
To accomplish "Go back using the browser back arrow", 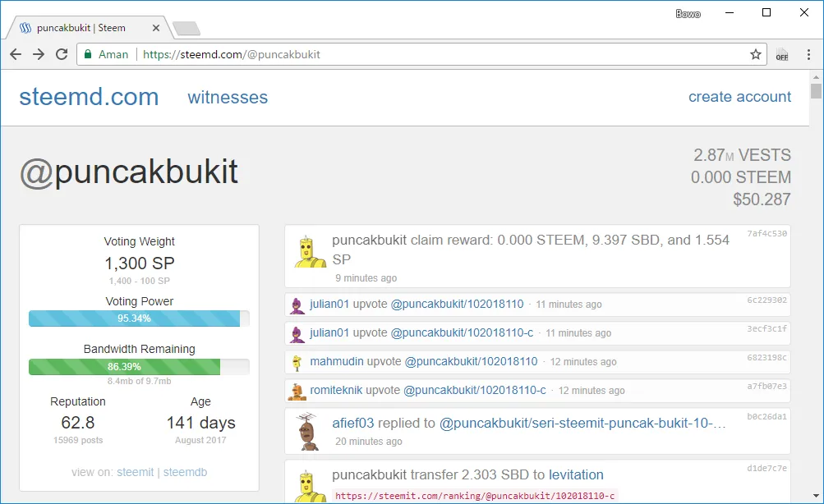I will point(16,54).
